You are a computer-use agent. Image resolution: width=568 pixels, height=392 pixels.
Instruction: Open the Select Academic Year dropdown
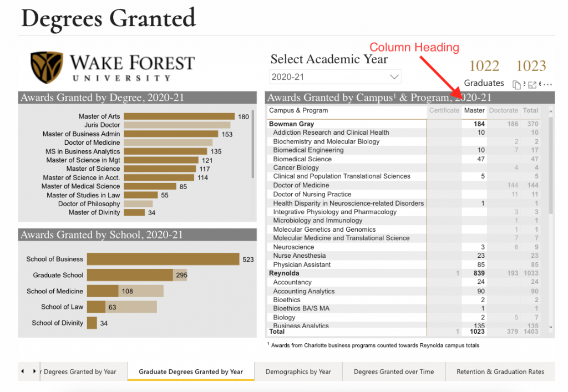(335, 77)
